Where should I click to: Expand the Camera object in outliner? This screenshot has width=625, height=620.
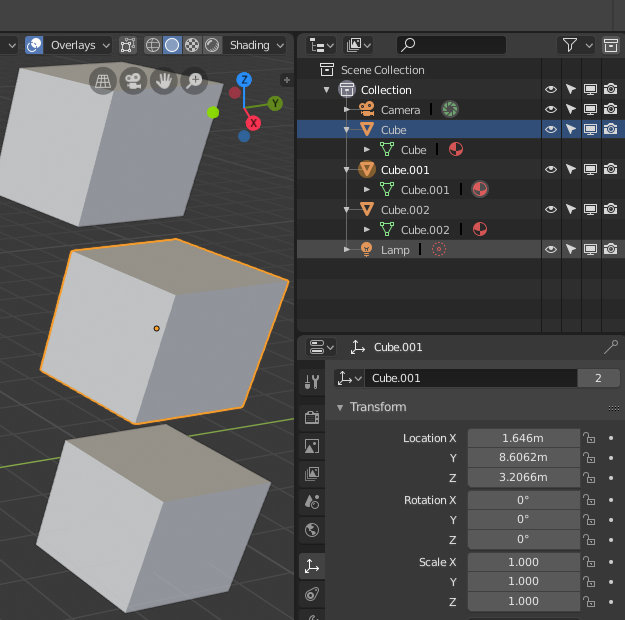click(x=346, y=110)
